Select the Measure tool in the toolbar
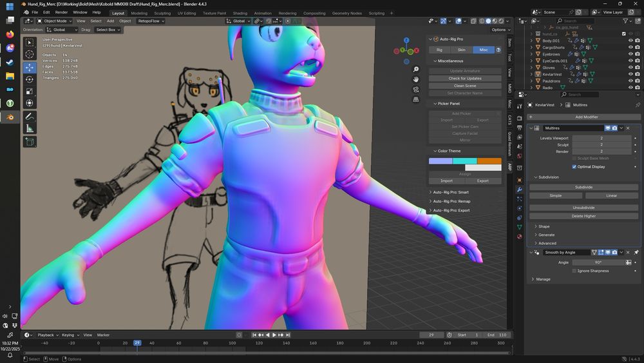The height and width of the screenshot is (363, 644). (x=30, y=128)
